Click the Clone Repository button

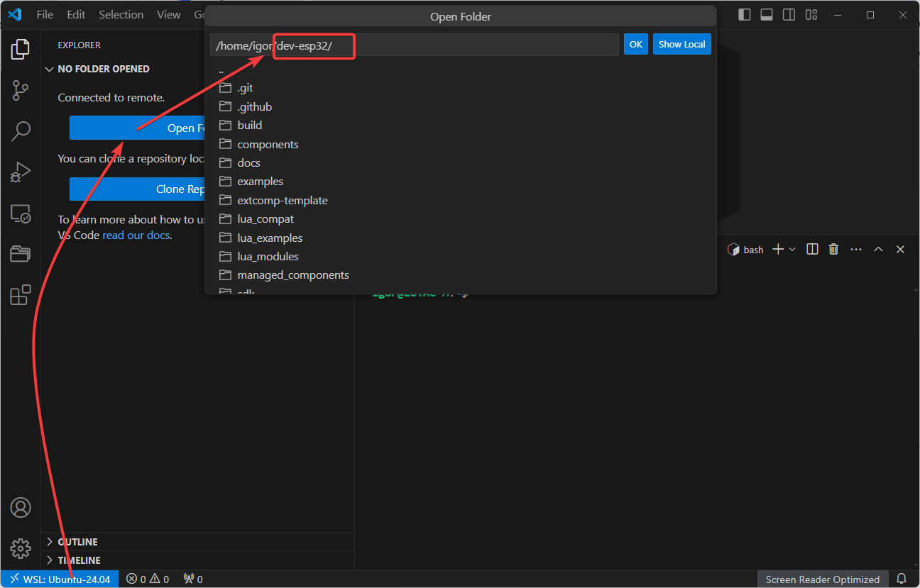137,189
